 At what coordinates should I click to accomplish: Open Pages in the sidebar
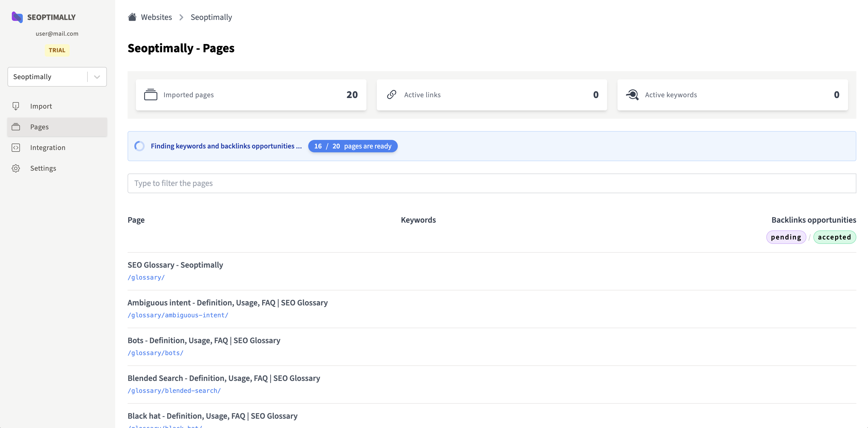click(x=57, y=127)
